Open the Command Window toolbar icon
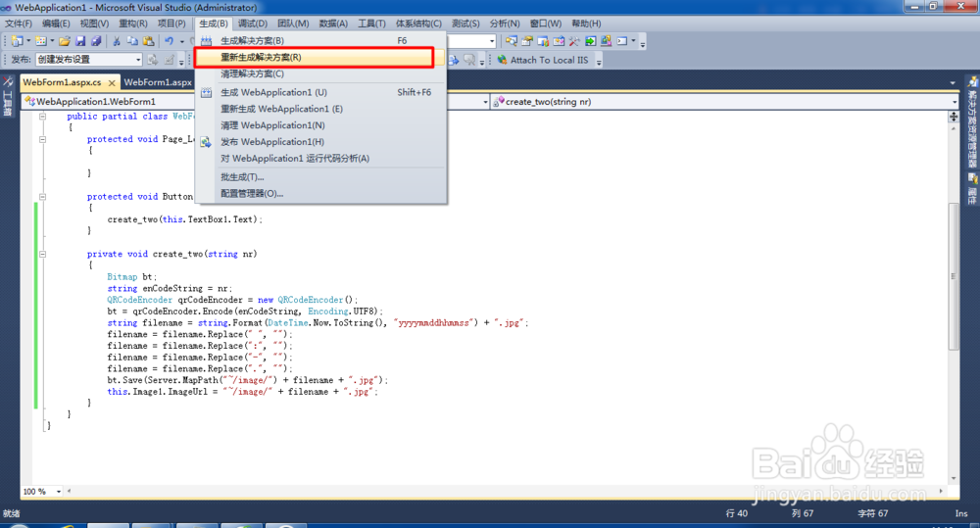The height and width of the screenshot is (528, 980). click(x=622, y=41)
